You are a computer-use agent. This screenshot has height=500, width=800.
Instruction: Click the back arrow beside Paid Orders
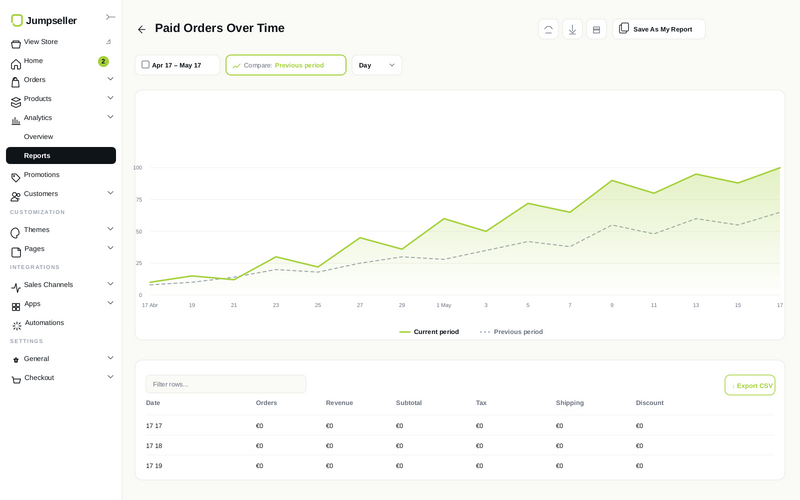[141, 30]
